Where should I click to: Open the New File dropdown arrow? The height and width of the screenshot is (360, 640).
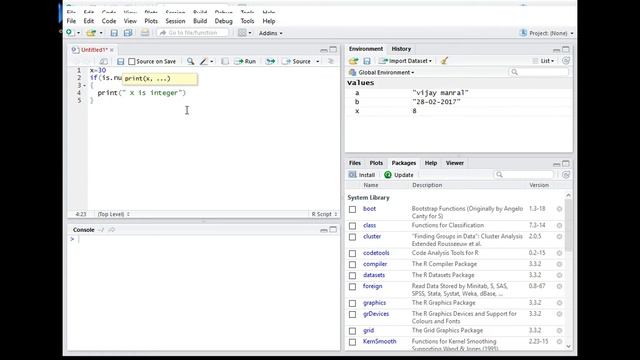[x=78, y=33]
